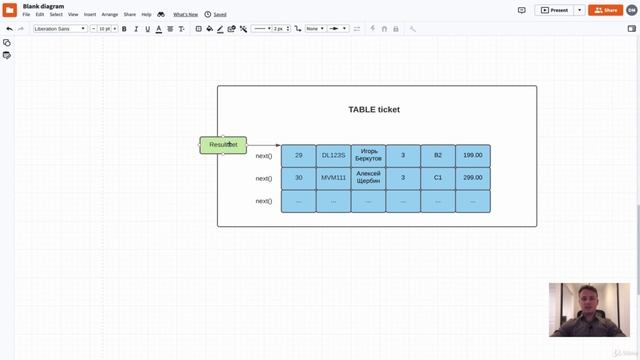This screenshot has width=640, height=360.
Task: Open the shape image options icon
Action: [x=231, y=29]
